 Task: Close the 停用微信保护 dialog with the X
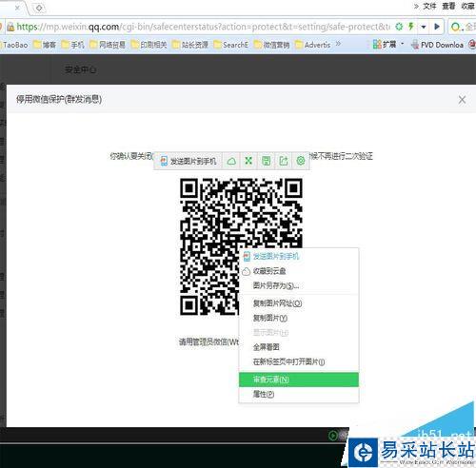coord(462,100)
